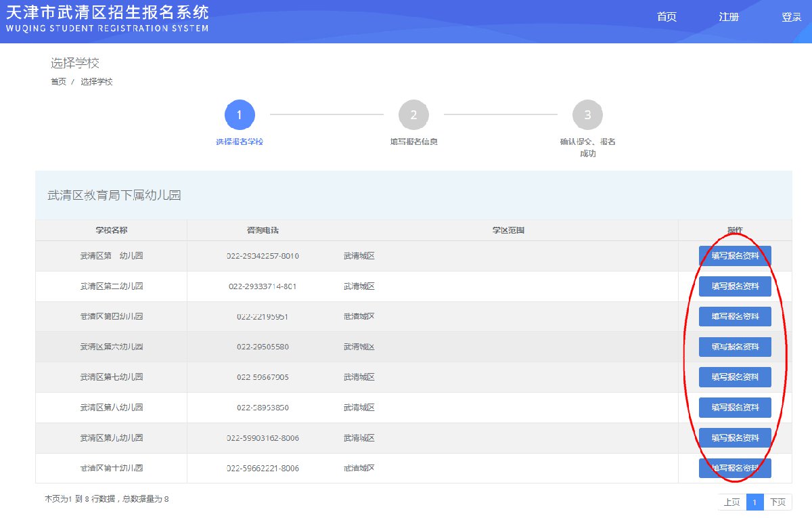Click 填写报名资料 for 武清区第四幼儿园

(735, 316)
